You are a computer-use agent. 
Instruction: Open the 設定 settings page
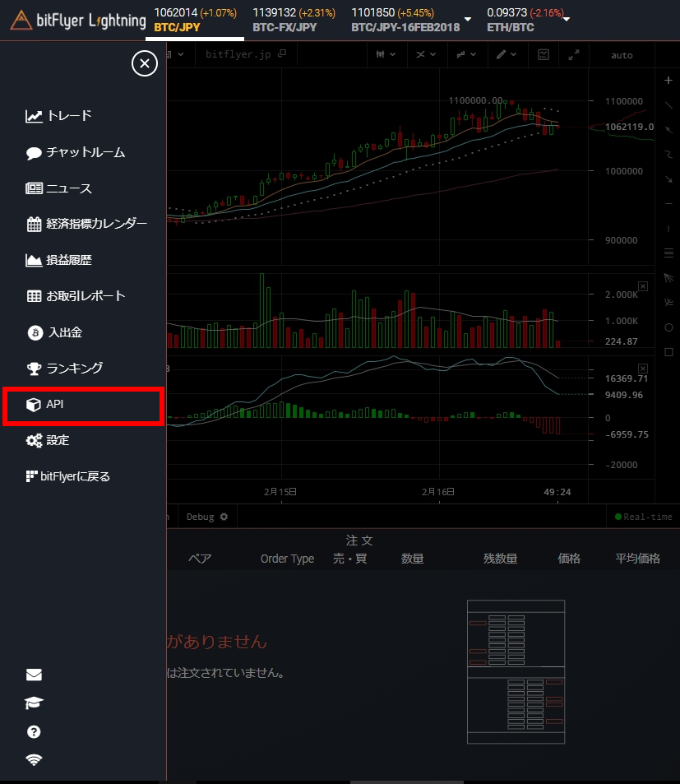(48, 440)
